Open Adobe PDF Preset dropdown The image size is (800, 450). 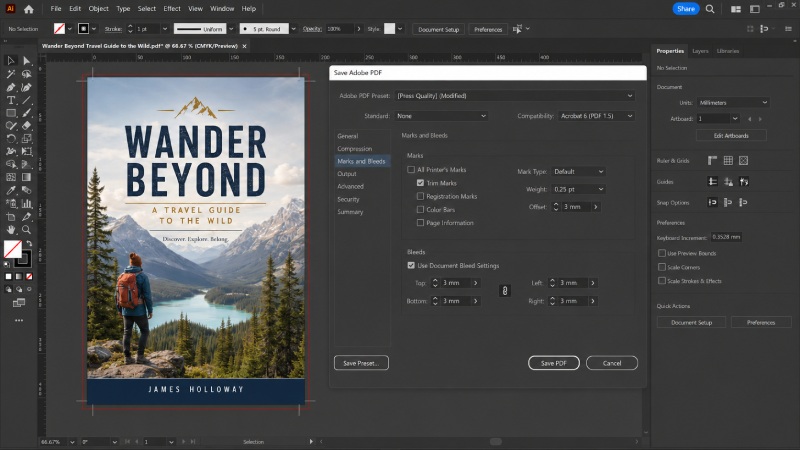click(x=515, y=96)
